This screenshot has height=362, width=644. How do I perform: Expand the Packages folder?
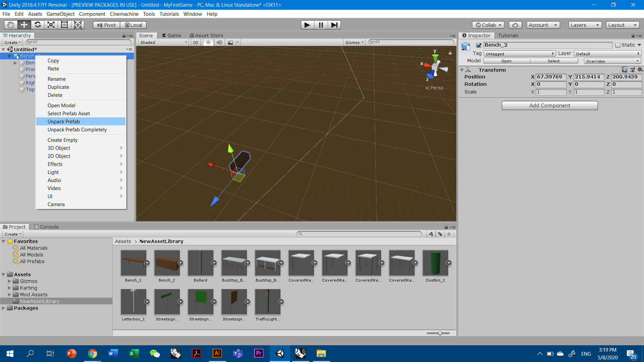(x=3, y=308)
